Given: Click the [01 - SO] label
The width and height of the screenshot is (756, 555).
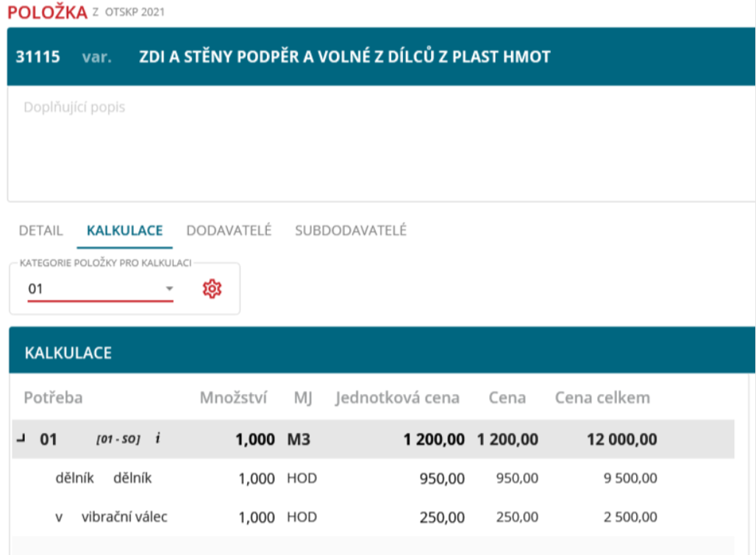Looking at the screenshot, I should click(x=118, y=440).
